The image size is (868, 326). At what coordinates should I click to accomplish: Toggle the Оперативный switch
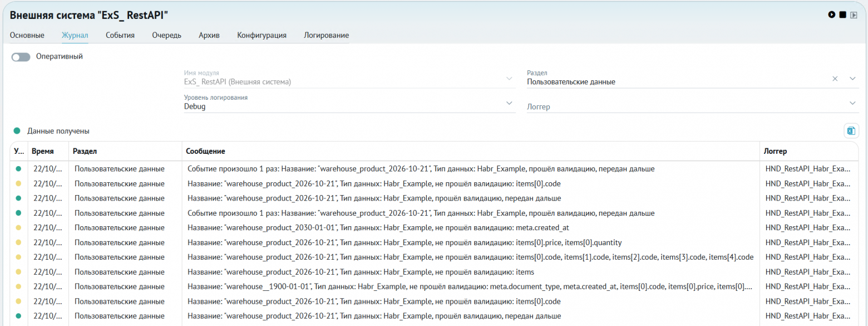point(21,57)
